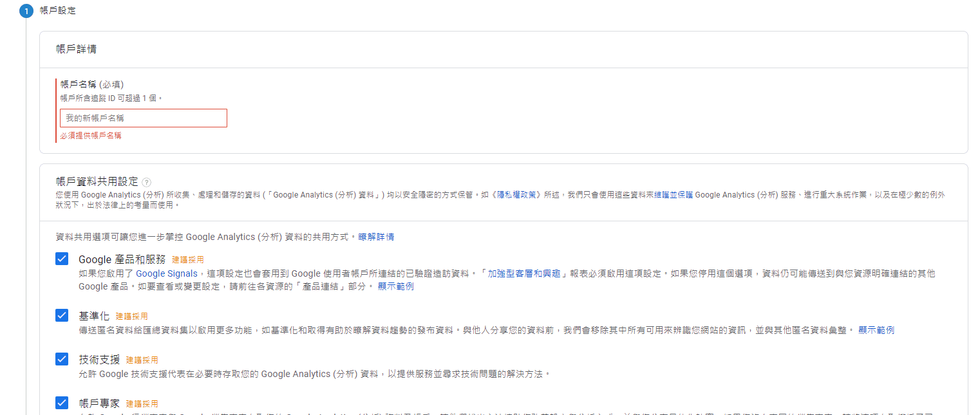Click the 帳戶專家 option label
The image size is (980, 415).
pyautogui.click(x=99, y=403)
